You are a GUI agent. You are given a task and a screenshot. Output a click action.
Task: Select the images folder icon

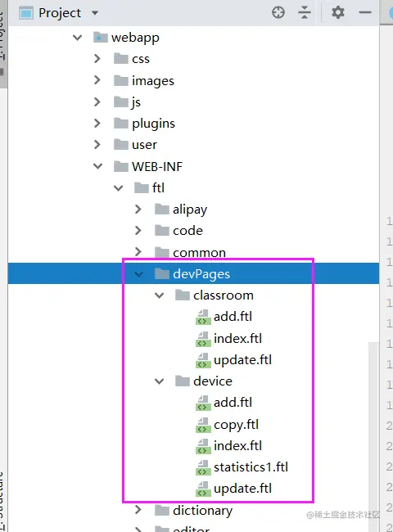121,80
